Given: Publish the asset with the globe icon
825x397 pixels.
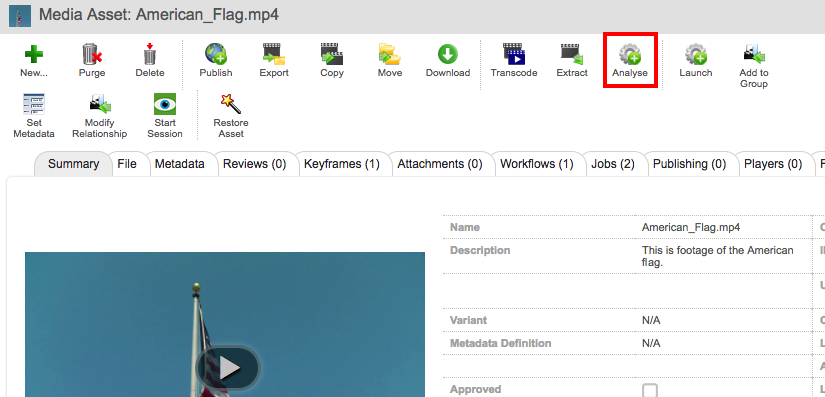Looking at the screenshot, I should 216,54.
